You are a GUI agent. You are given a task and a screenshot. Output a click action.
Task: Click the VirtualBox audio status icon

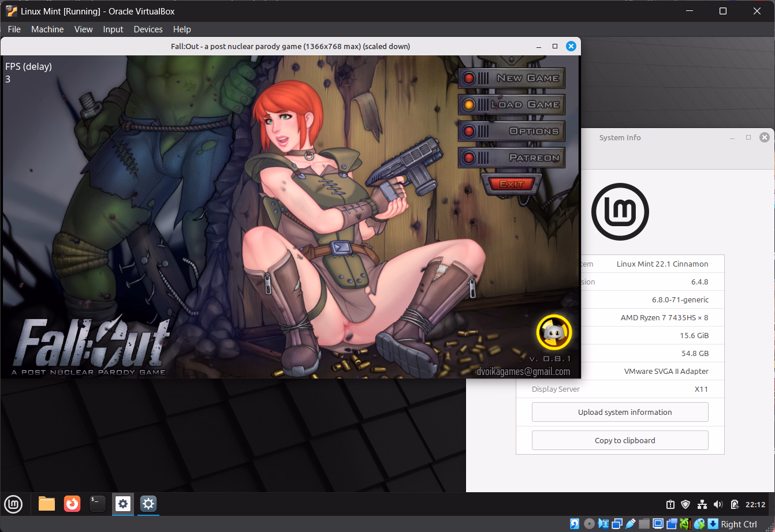[603, 524]
